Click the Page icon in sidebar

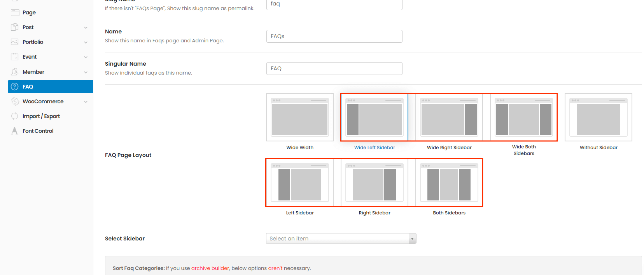coord(15,12)
